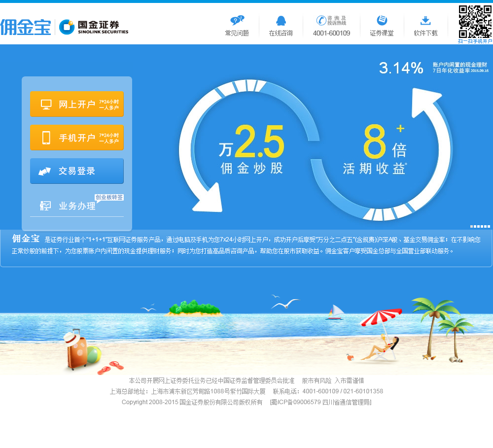Click the 国金证券 Sinolink Securities logo
This screenshot has height=448, width=493.
pyautogui.click(x=94, y=27)
